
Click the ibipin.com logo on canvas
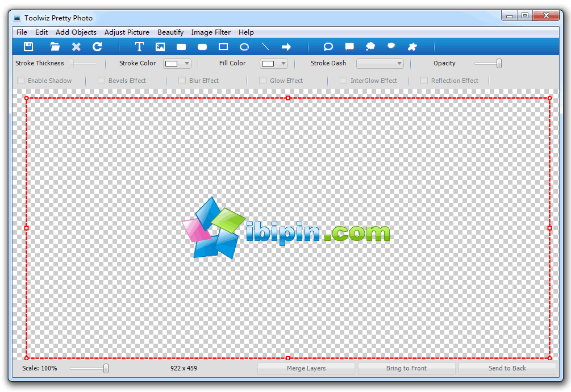[286, 228]
